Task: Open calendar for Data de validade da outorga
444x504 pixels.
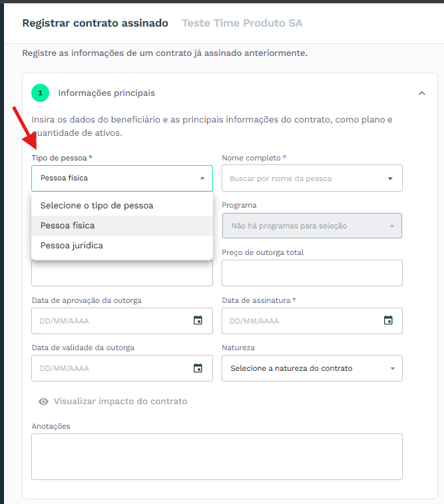Action: pyautogui.click(x=198, y=368)
